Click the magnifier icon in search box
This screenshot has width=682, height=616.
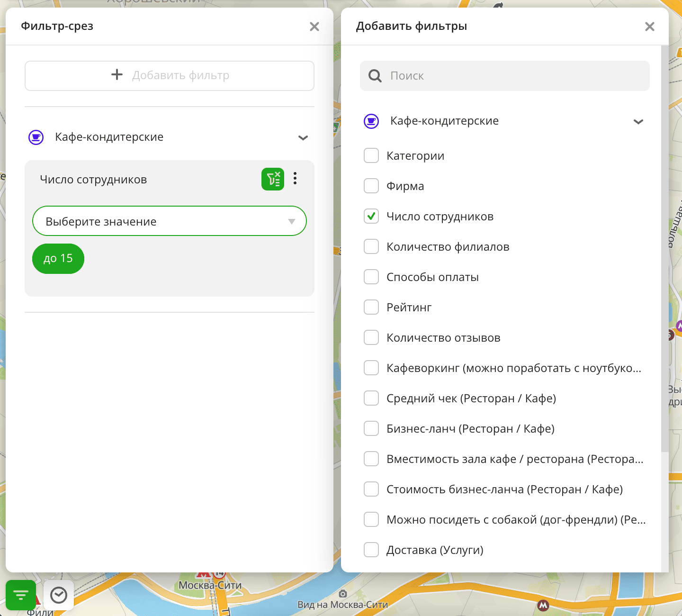375,76
